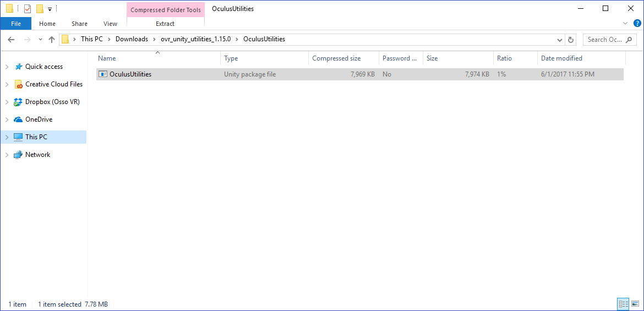Open the Help question mark
Image resolution: width=644 pixels, height=311 pixels.
(637, 23)
